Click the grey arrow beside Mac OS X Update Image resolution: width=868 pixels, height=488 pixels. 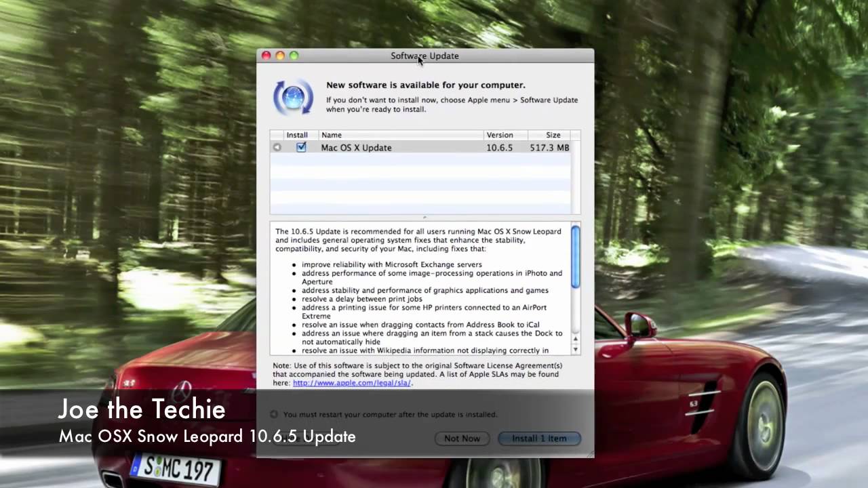pos(277,147)
